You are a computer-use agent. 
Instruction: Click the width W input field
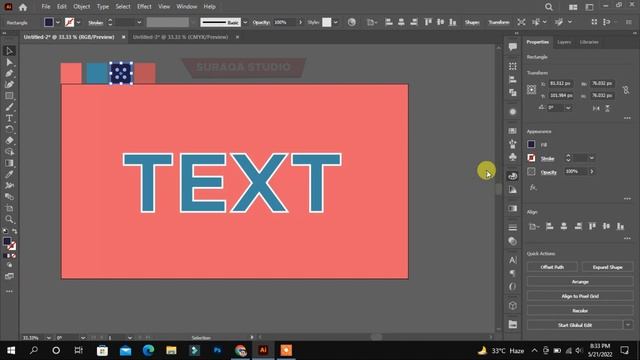602,83
